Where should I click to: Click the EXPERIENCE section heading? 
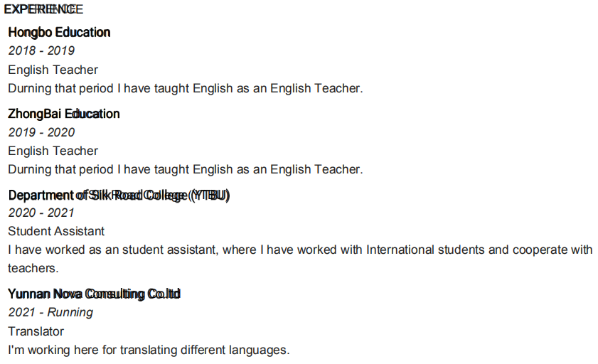click(x=43, y=9)
